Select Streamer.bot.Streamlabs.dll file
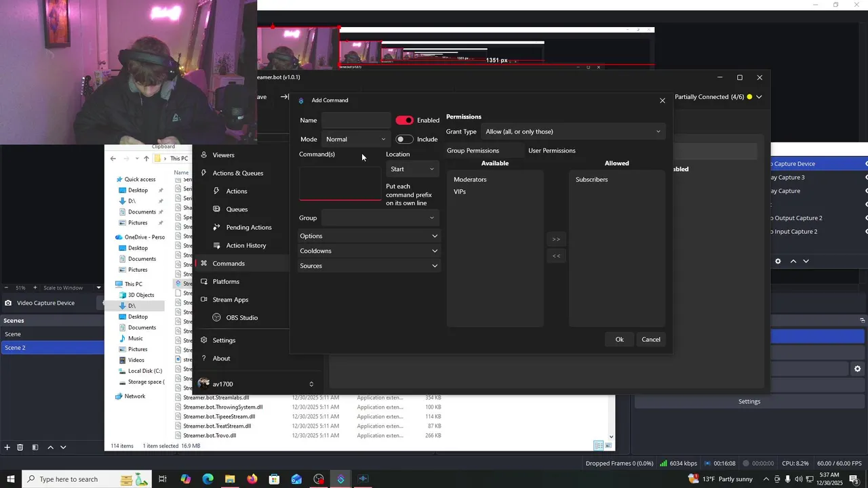This screenshot has height=488, width=868. (216, 398)
